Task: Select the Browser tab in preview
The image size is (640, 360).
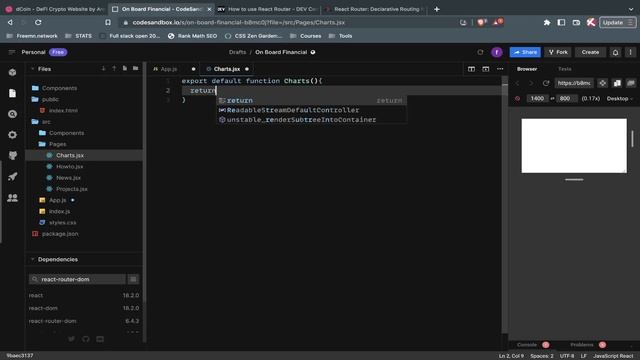Action: [x=527, y=69]
